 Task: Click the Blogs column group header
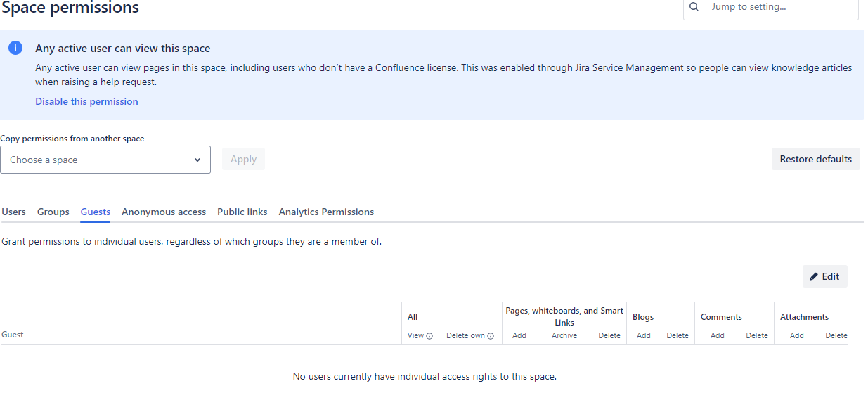(643, 317)
